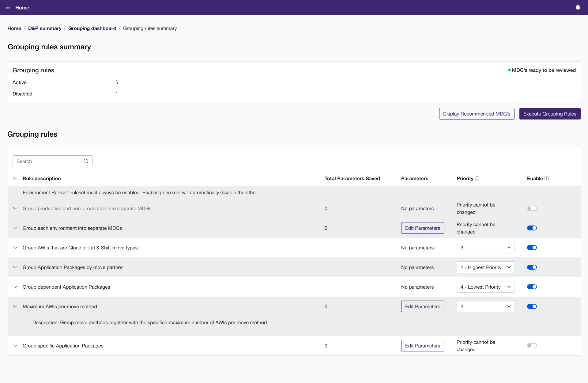Click Execute Grouping Rules button
The height and width of the screenshot is (383, 588).
550,114
